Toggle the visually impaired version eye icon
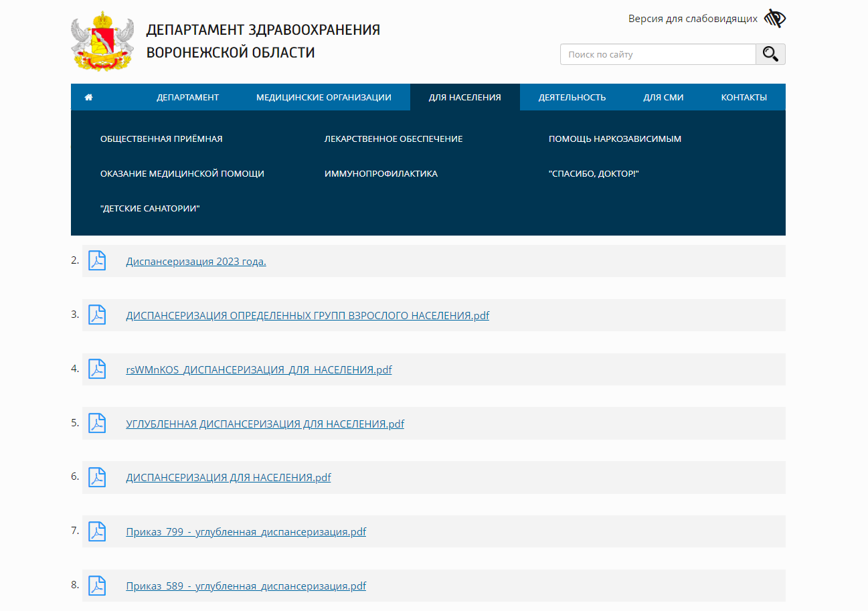This screenshot has width=868, height=611. (774, 19)
